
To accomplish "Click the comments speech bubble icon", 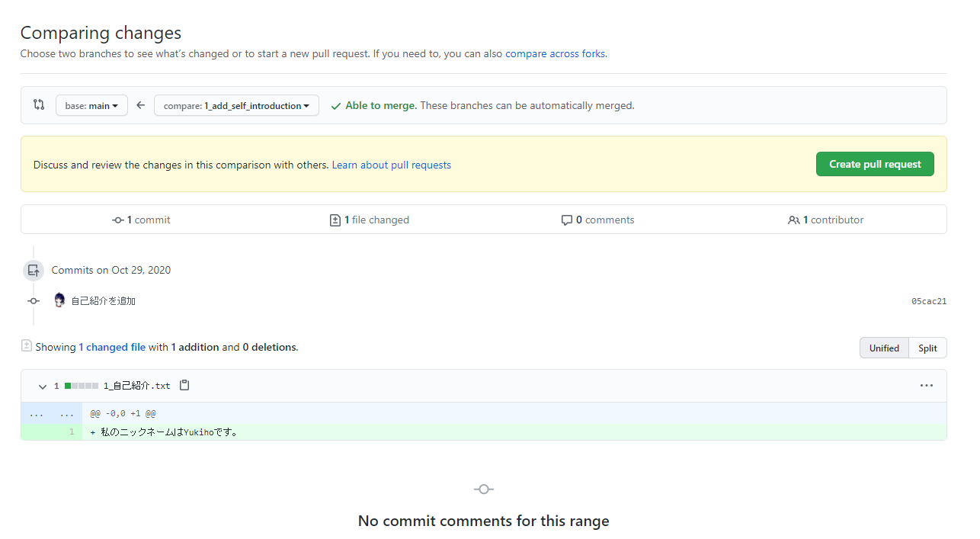I will click(566, 220).
